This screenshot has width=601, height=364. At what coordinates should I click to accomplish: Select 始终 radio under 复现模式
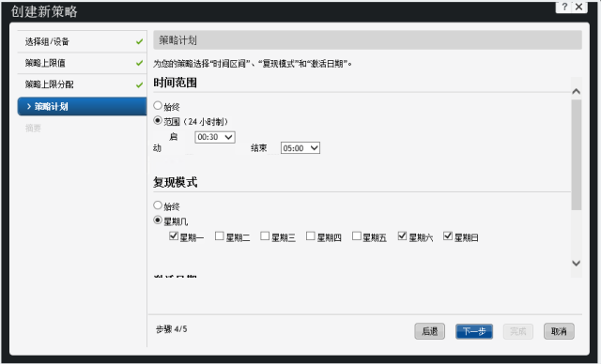158,205
